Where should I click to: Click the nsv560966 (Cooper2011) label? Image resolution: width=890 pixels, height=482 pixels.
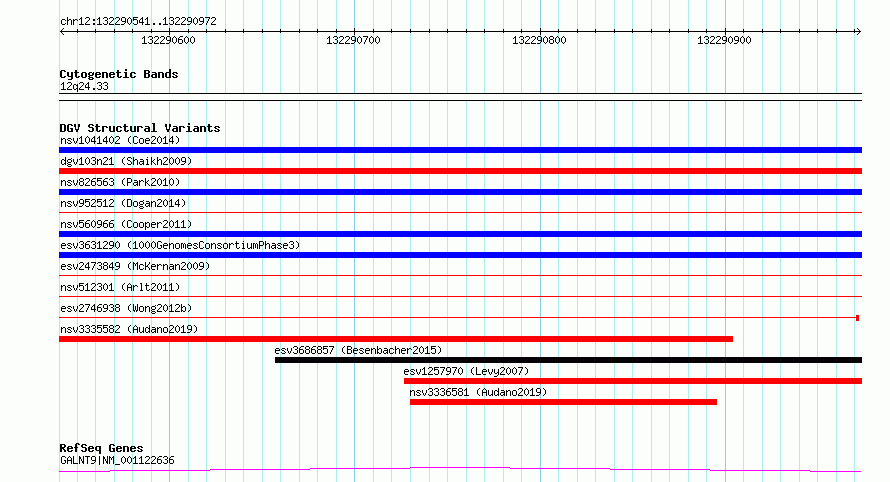(x=126, y=224)
